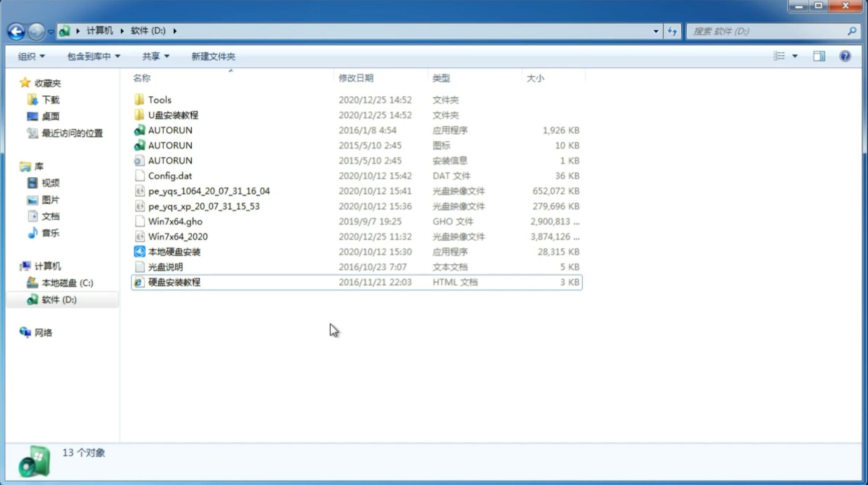The height and width of the screenshot is (485, 868).
Task: Expand view options dropdown arrow
Action: click(795, 56)
